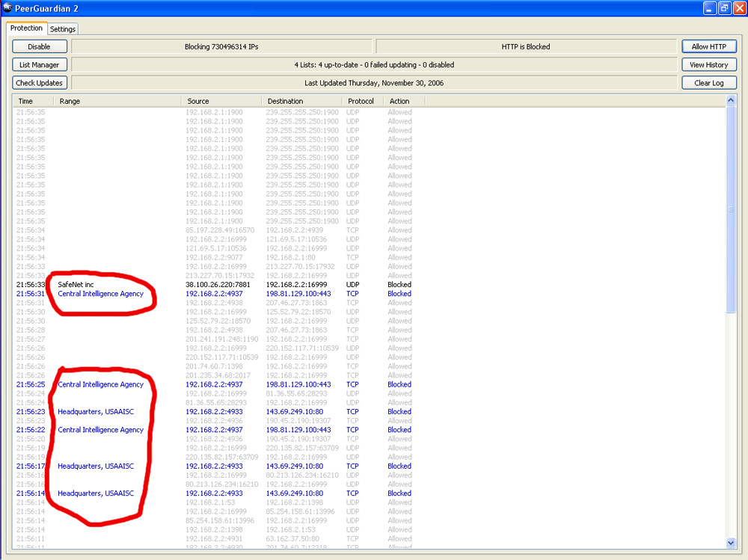This screenshot has width=748, height=560.
Task: Check for list updates
Action: pos(39,83)
